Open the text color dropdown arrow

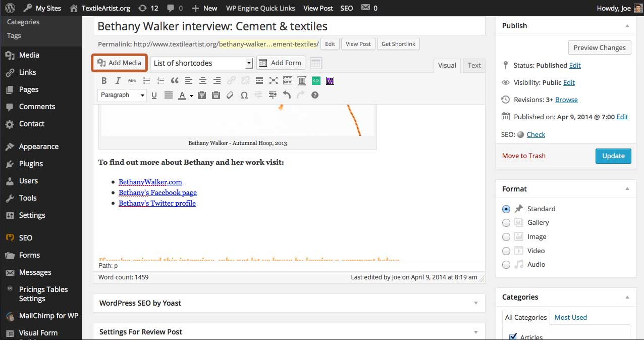tap(192, 95)
